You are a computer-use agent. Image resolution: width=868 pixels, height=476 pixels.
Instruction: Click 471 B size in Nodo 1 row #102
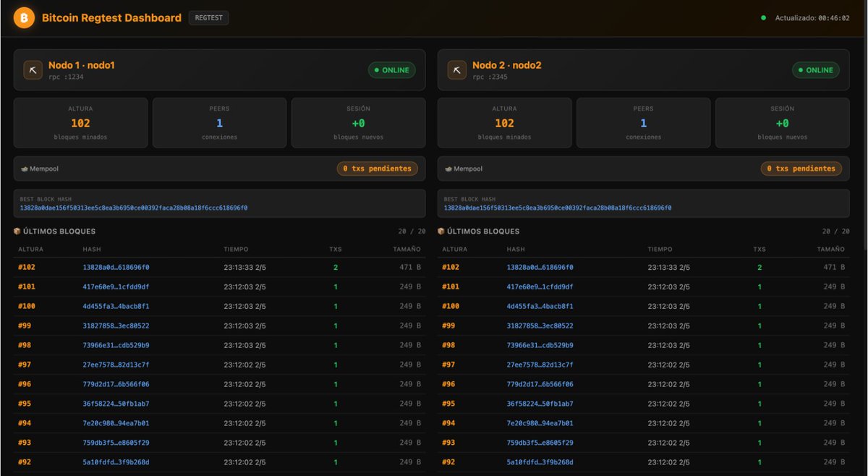410,267
